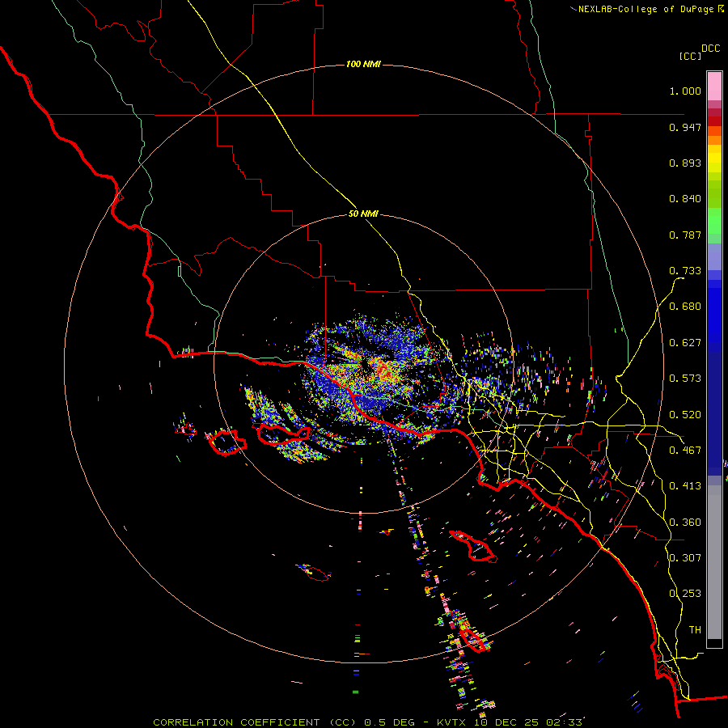Click the 0.627 scale value
This screenshot has width=728, height=728.
[685, 343]
